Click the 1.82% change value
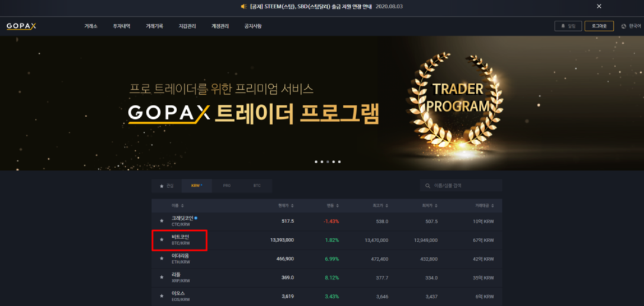Viewport: 644px width, 306px height. (x=332, y=240)
